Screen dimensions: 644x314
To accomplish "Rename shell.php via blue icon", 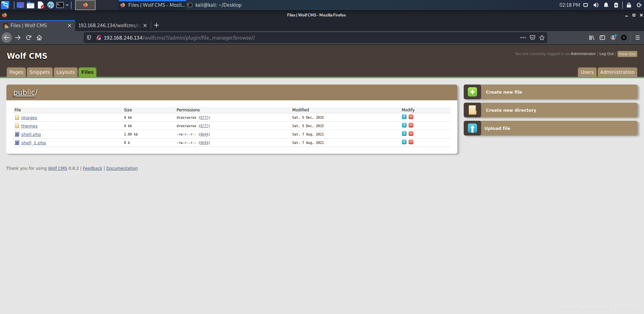I will (x=404, y=134).
